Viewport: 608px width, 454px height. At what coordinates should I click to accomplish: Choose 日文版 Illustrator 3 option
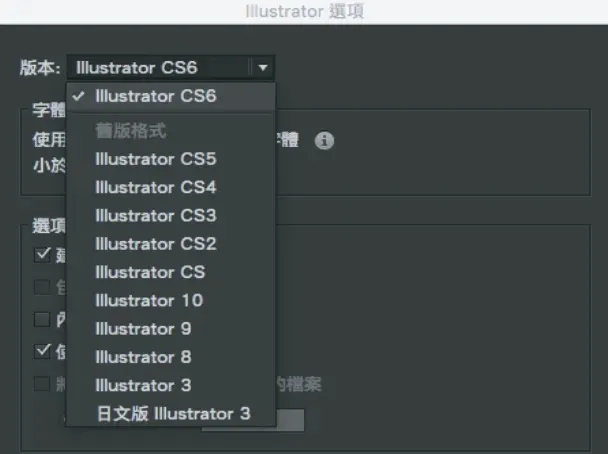click(172, 413)
